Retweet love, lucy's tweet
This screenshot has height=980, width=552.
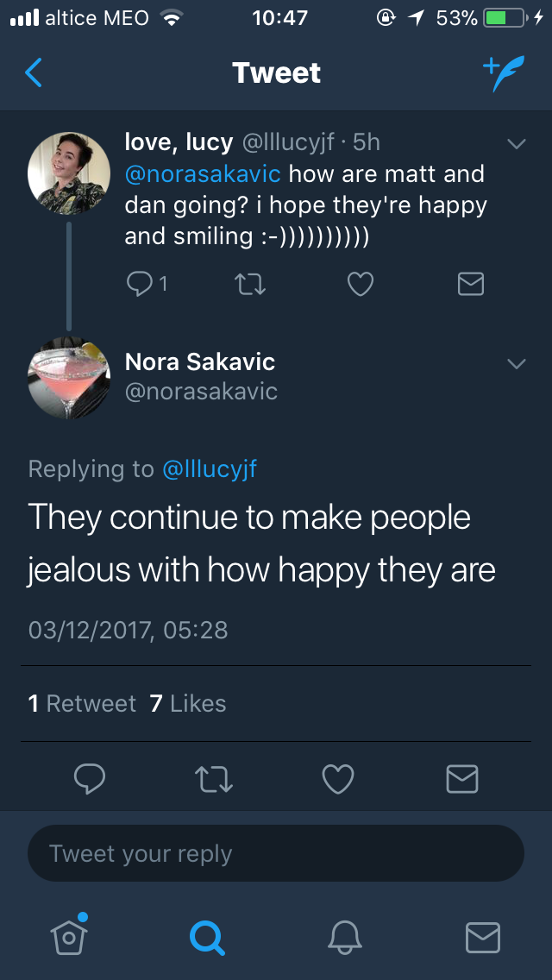(x=252, y=283)
